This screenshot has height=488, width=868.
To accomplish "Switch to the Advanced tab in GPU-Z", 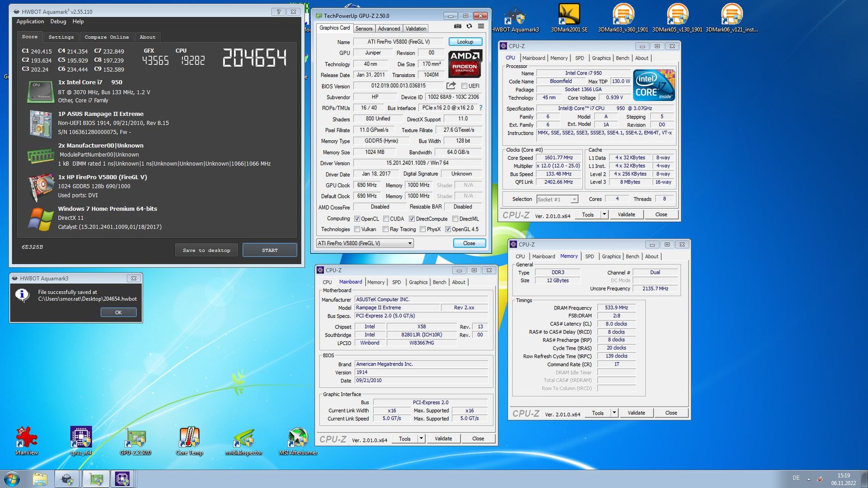I will [389, 28].
